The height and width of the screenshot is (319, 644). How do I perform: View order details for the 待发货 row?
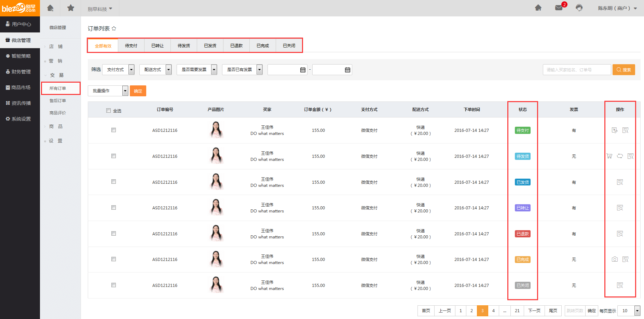630,156
